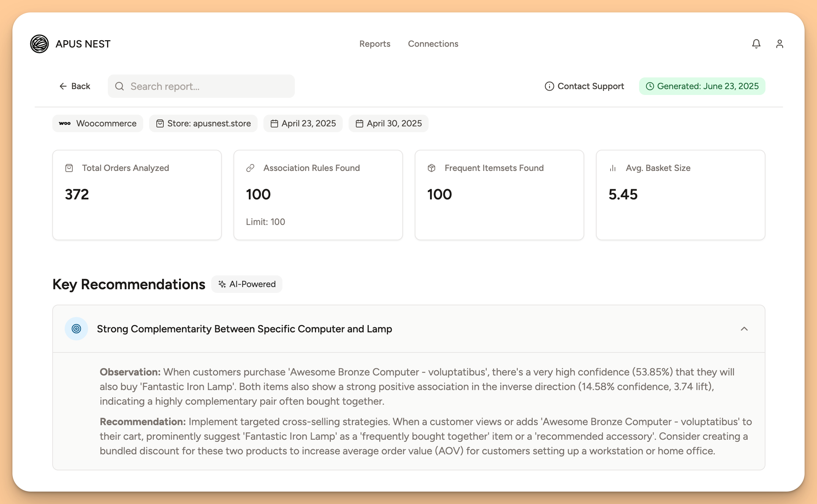Click the target icon beside the recommendation title
The width and height of the screenshot is (817, 504).
click(x=76, y=328)
